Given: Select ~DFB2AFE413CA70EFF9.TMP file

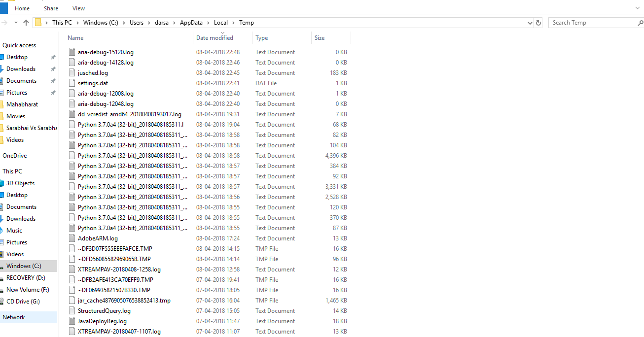Looking at the screenshot, I should point(115,280).
